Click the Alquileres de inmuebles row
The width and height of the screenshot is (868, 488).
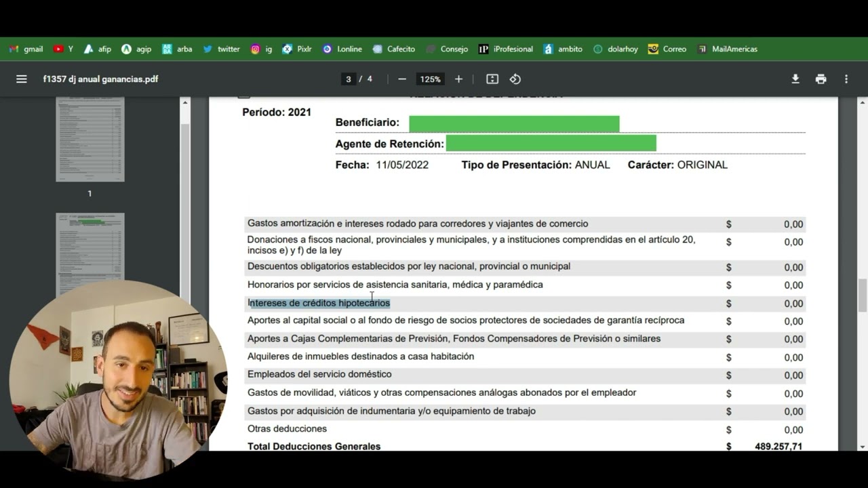pyautogui.click(x=525, y=357)
